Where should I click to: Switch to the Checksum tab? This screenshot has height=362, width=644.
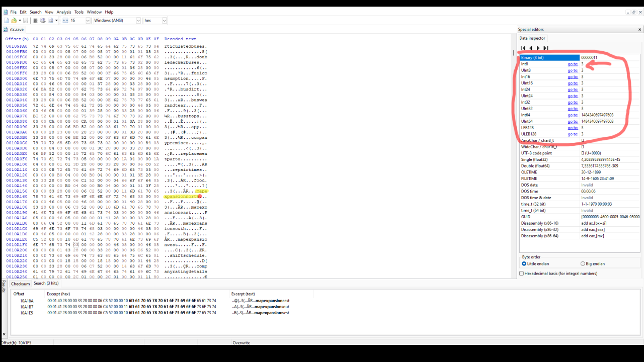click(x=21, y=284)
